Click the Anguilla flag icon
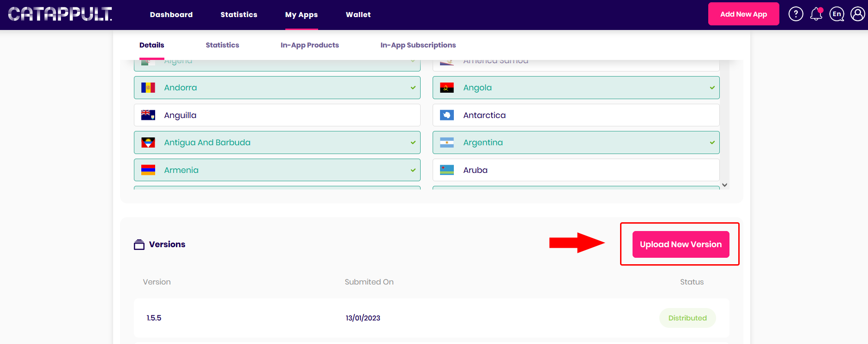Image resolution: width=868 pixels, height=344 pixels. click(x=148, y=115)
